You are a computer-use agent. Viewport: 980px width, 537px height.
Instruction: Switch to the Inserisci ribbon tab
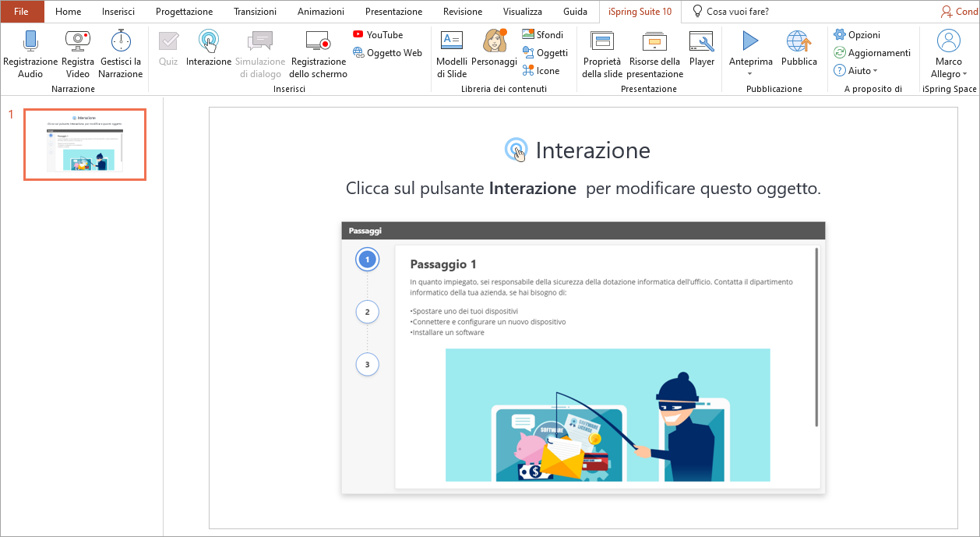[118, 12]
